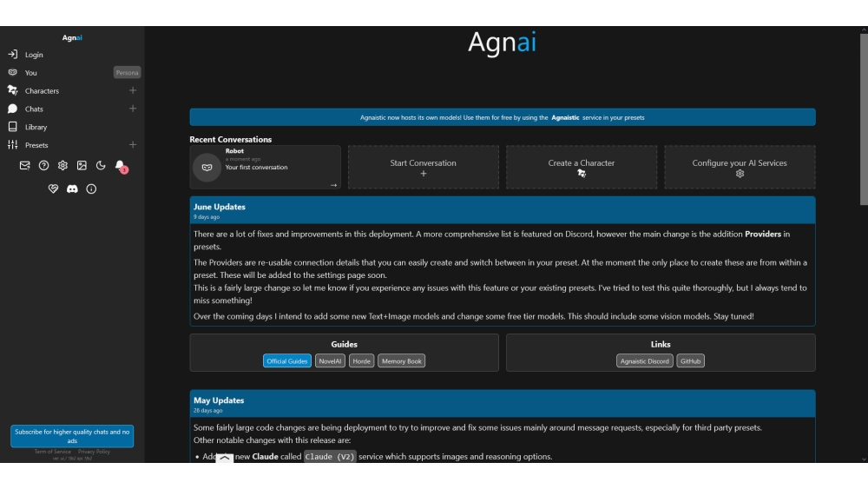Click the Claude (V2) code text

pyautogui.click(x=330, y=457)
